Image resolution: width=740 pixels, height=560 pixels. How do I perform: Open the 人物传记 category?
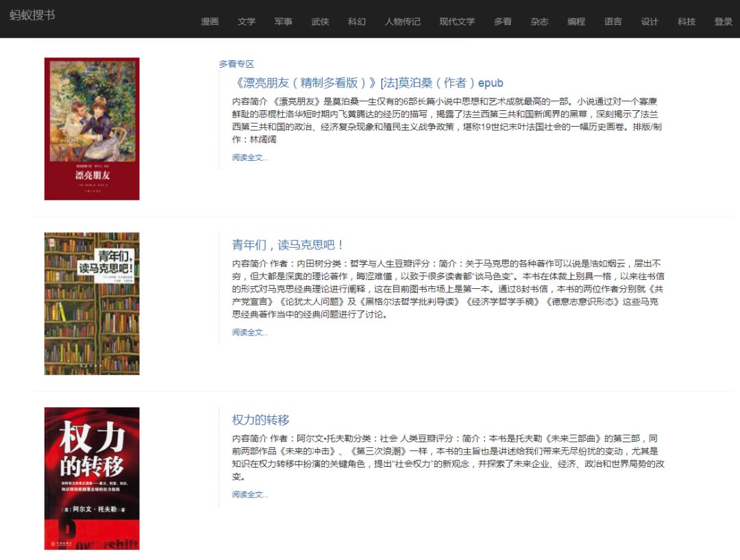[402, 21]
